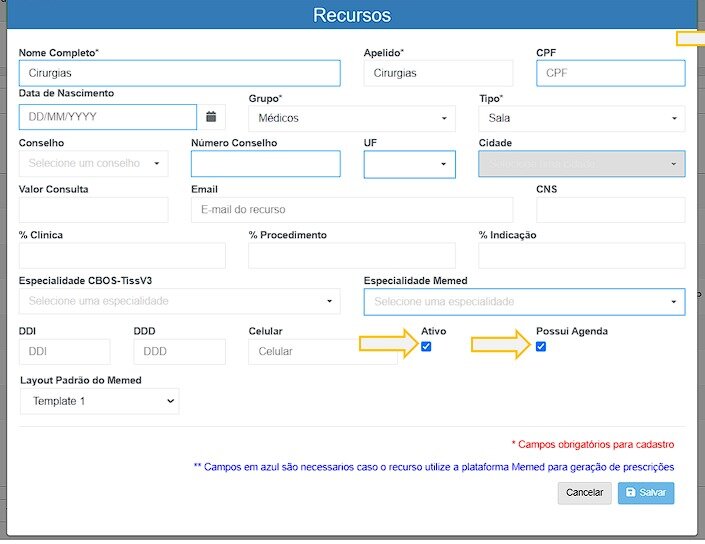Click the Nome Completo text field
This screenshot has height=544, width=705.
click(179, 73)
